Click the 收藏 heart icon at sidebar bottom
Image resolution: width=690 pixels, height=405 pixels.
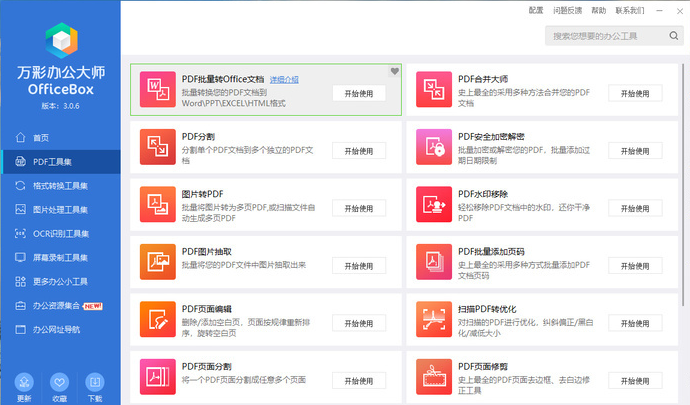coord(59,382)
